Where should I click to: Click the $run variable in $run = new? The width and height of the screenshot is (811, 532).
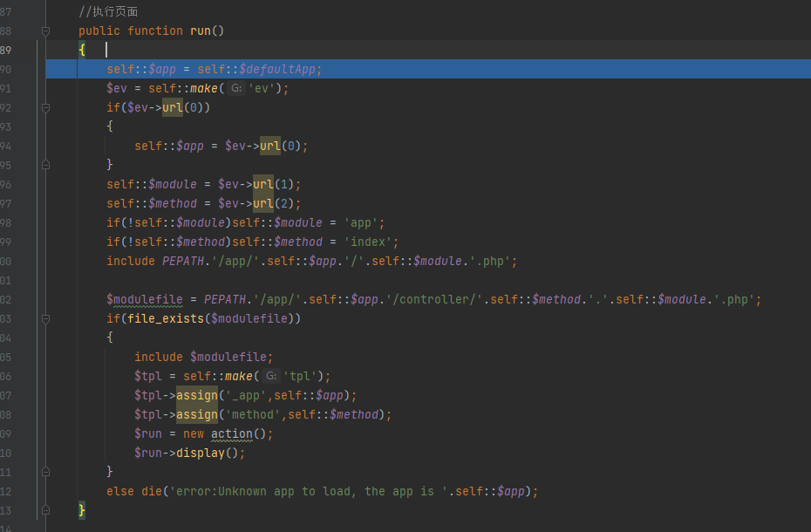(148, 433)
